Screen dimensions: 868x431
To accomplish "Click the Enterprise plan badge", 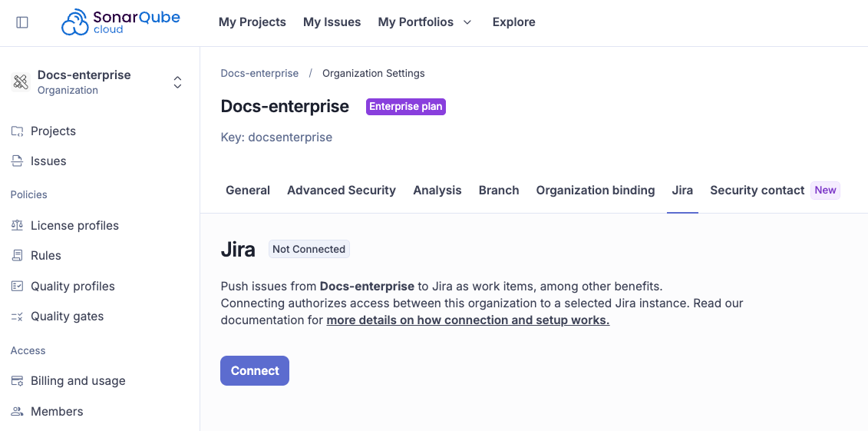I will (x=406, y=107).
